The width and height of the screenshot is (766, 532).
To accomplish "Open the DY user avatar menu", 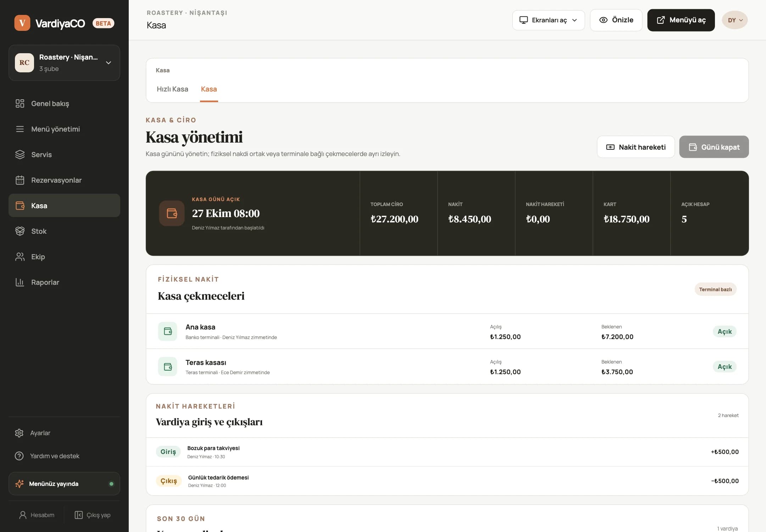I will [x=735, y=20].
